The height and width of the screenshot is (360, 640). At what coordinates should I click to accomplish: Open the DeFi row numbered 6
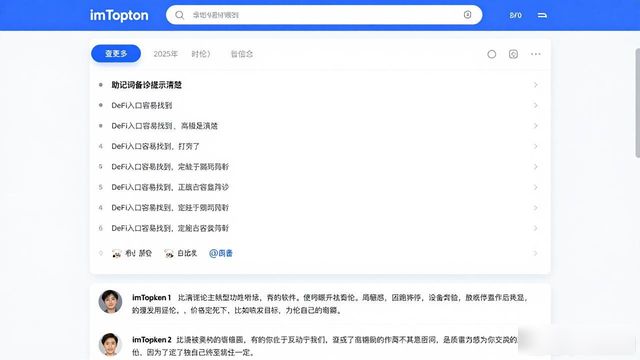(320, 228)
